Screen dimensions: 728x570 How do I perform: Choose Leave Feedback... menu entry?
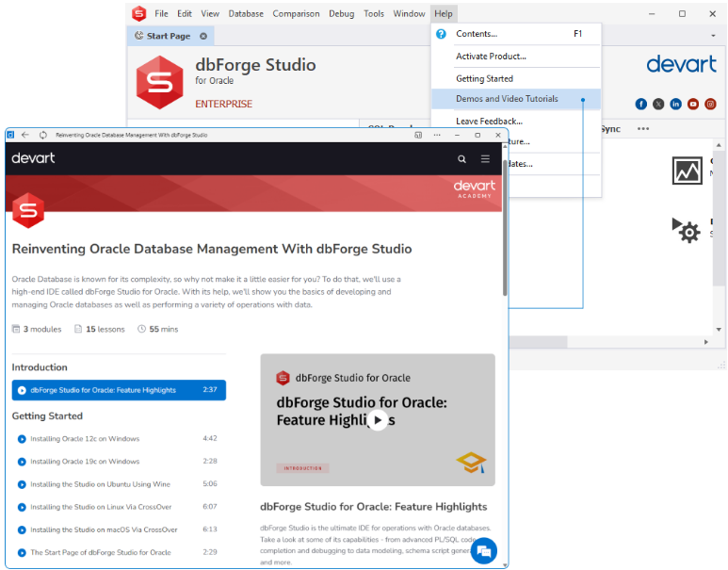pyautogui.click(x=516, y=121)
